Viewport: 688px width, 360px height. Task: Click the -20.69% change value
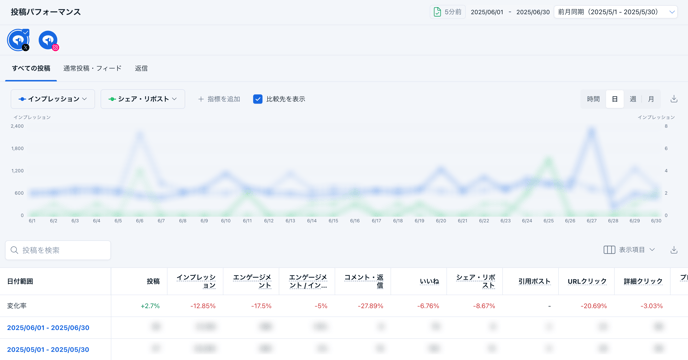coord(594,306)
